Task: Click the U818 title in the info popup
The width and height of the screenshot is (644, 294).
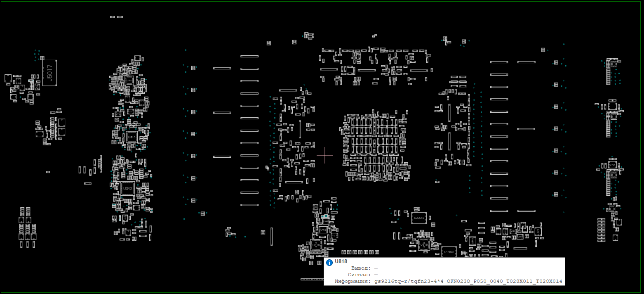Action: (341, 261)
